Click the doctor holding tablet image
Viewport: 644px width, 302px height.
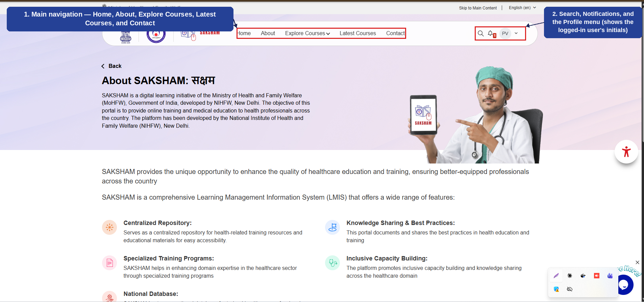click(x=475, y=115)
